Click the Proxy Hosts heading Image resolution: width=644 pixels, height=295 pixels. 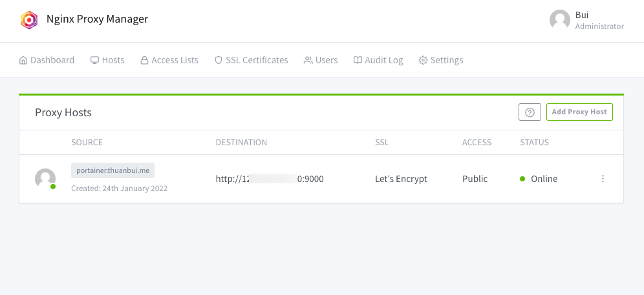(x=63, y=112)
